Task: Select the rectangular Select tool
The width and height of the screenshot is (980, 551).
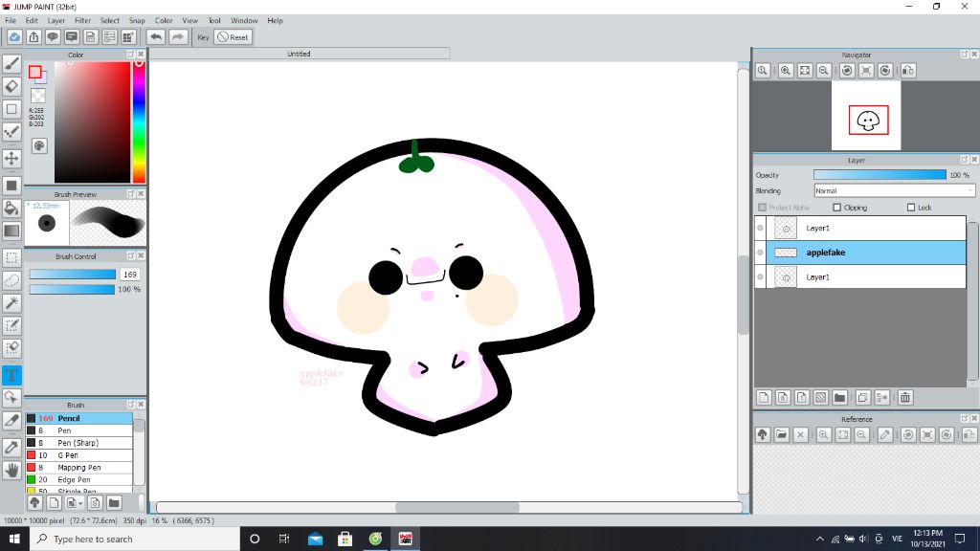Action: (x=11, y=258)
